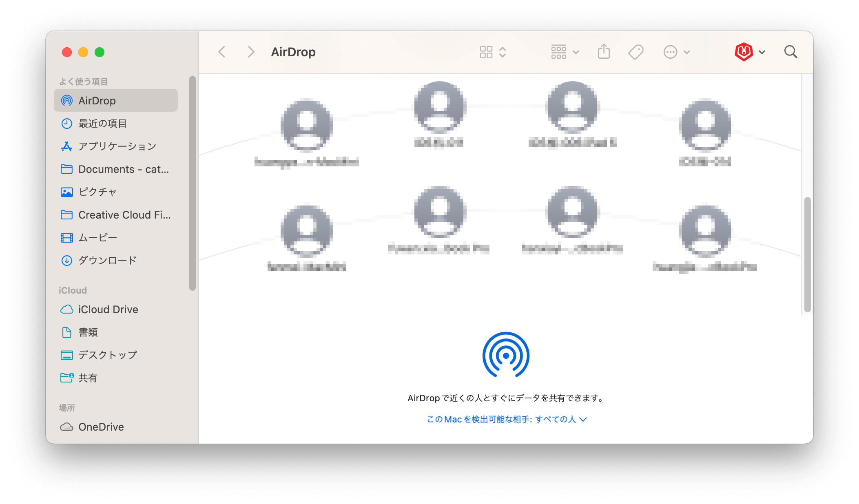Open the このMacを検出可能な相手 discoverability dropdown

(x=507, y=419)
